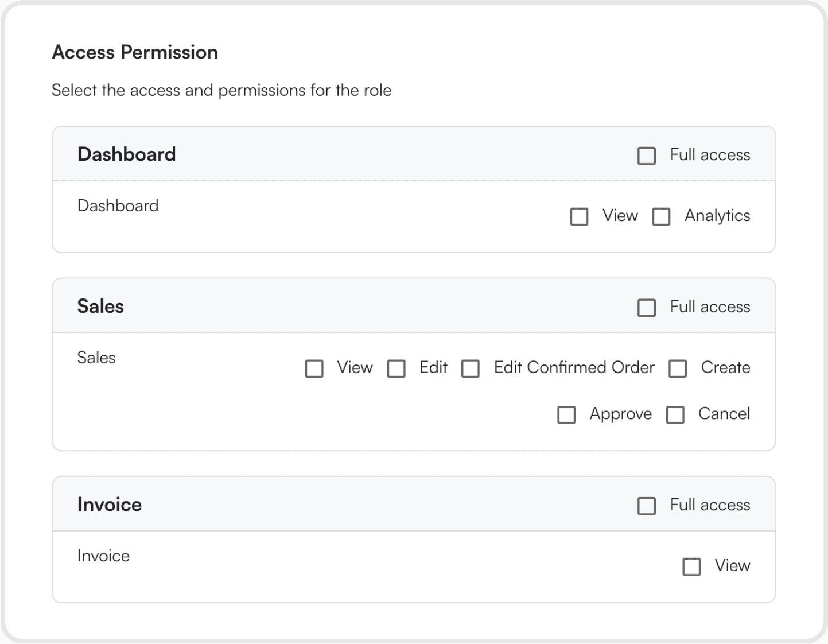Enable Full access for Invoice
Screen dimensions: 828x644
647,506
